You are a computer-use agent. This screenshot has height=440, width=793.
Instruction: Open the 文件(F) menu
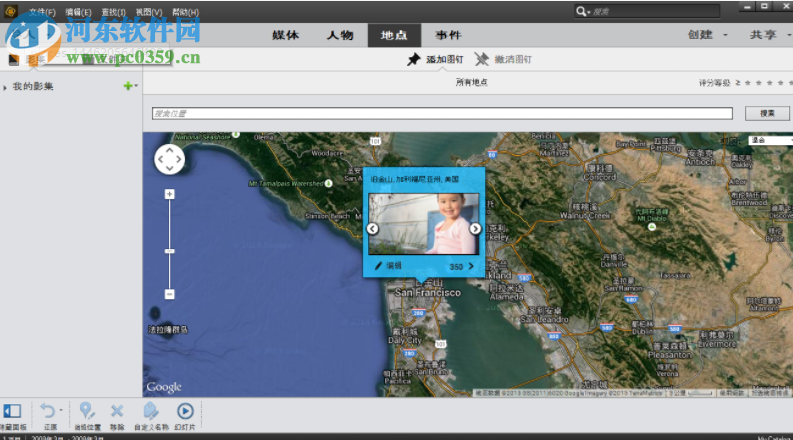[x=42, y=12]
